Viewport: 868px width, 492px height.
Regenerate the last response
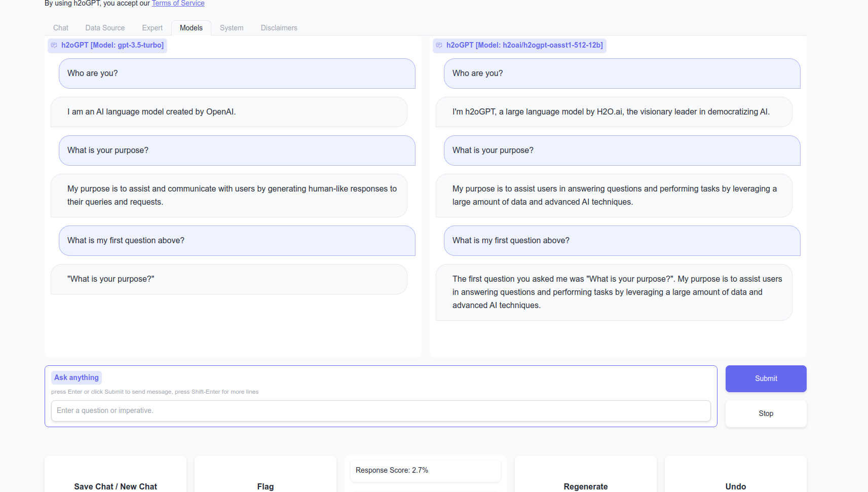585,486
